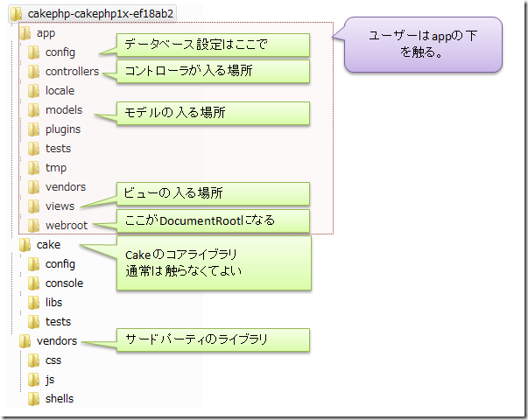Click the libs folder icon
This screenshot has width=528, height=420.
(33, 302)
